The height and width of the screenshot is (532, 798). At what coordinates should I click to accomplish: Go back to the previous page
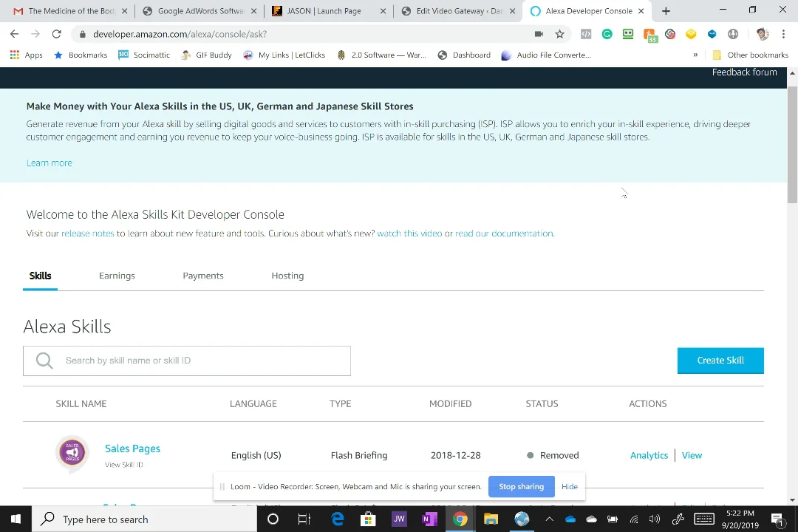[14, 34]
